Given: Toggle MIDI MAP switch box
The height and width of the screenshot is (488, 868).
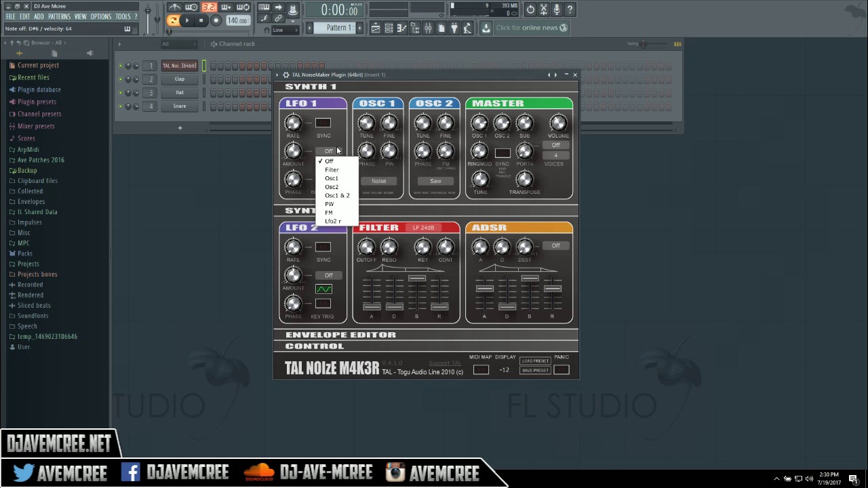Looking at the screenshot, I should pos(481,369).
